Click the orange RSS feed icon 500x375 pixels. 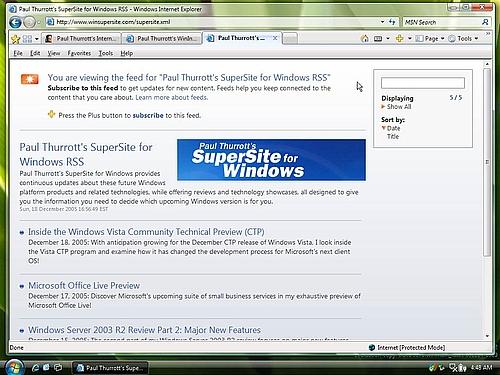click(30, 79)
